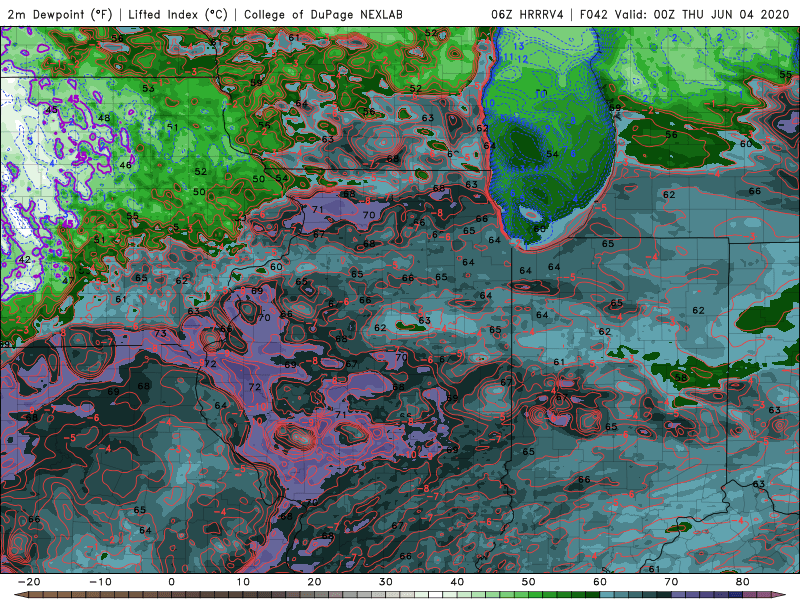Click the '2m Dewpoint (°F)' title label
The height and width of the screenshot is (600, 800).
click(60, 14)
